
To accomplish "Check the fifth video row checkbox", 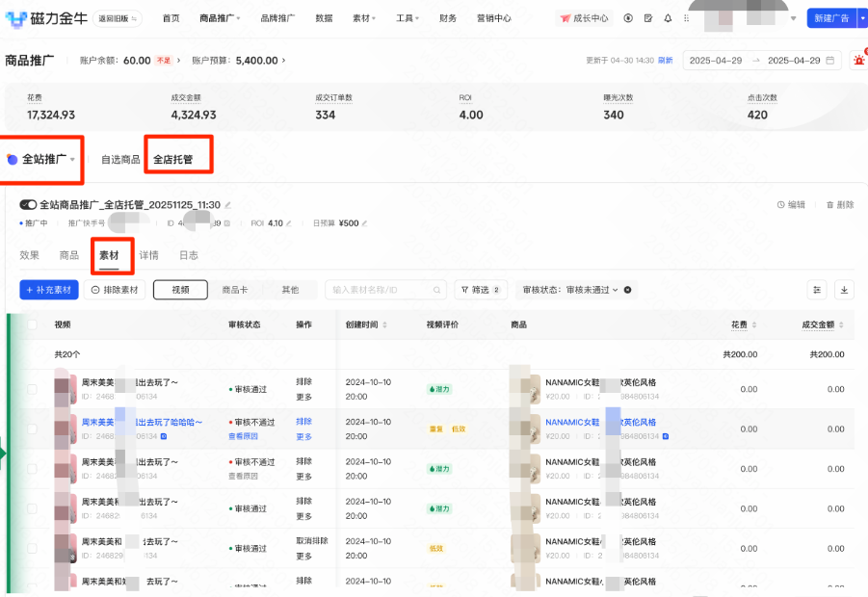I will (32, 548).
